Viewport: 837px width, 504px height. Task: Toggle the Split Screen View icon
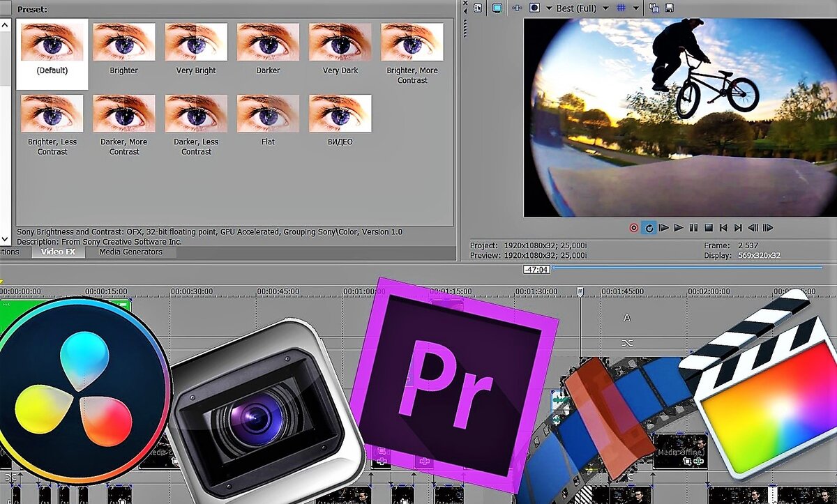pyautogui.click(x=535, y=8)
